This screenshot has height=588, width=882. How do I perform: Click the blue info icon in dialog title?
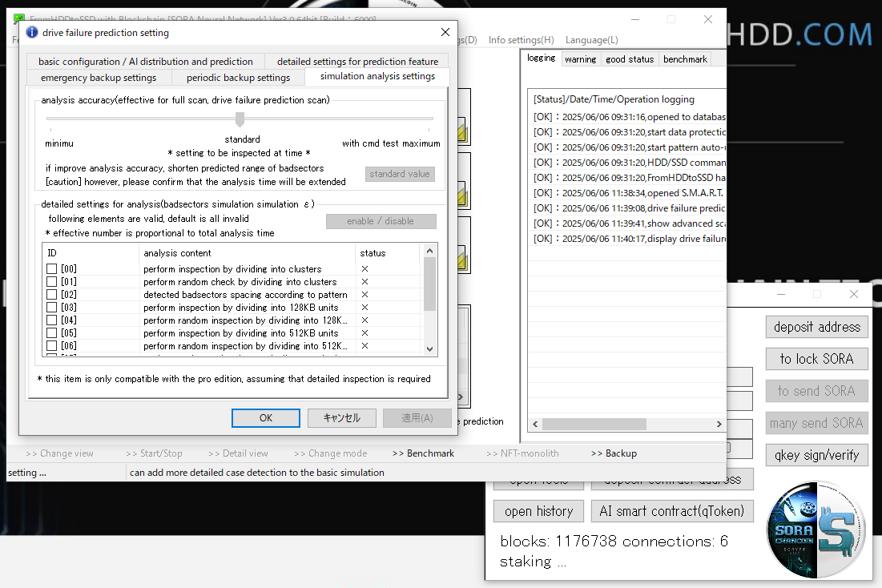(32, 33)
